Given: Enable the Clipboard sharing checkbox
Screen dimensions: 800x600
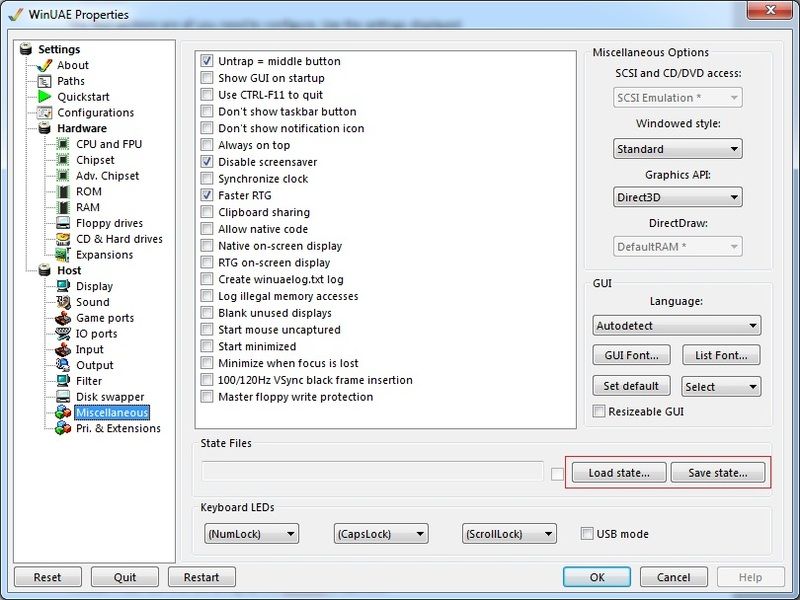Looking at the screenshot, I should (207, 212).
